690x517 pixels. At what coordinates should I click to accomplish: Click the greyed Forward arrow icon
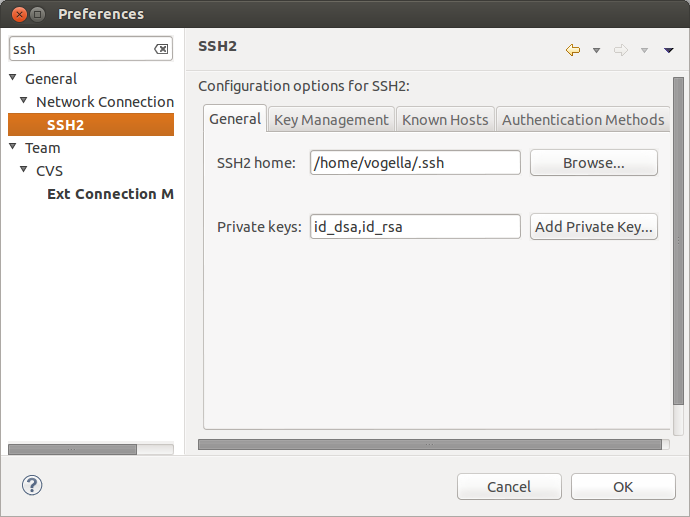click(x=621, y=50)
